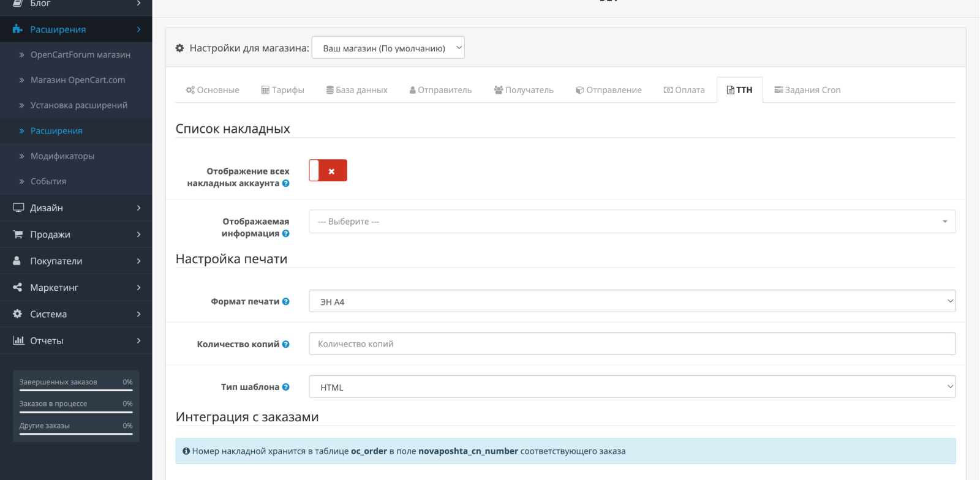Viewport: 980px width, 480px height.
Task: Open Модификаторы sidebar link
Action: click(76, 156)
